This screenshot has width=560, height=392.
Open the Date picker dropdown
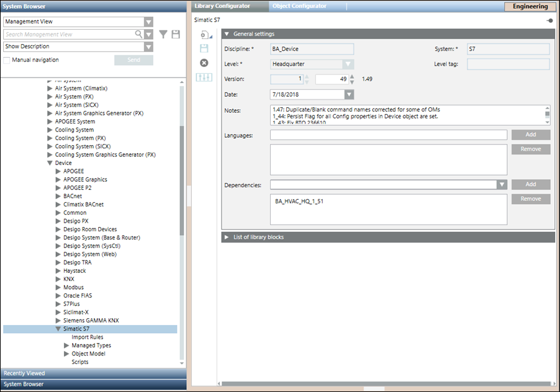pos(349,95)
